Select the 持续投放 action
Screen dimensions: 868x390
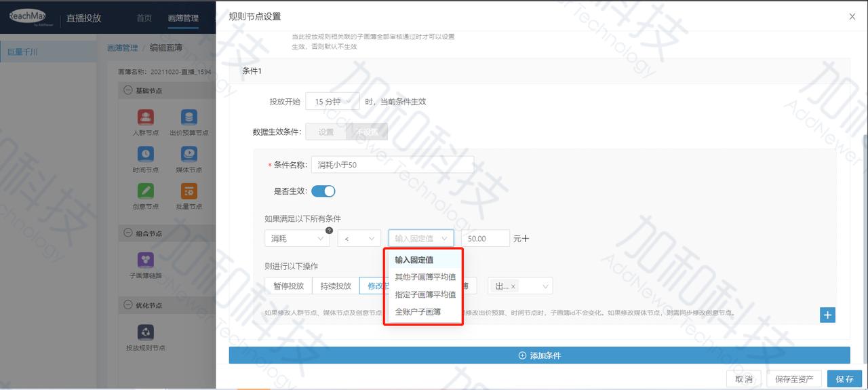[336, 286]
